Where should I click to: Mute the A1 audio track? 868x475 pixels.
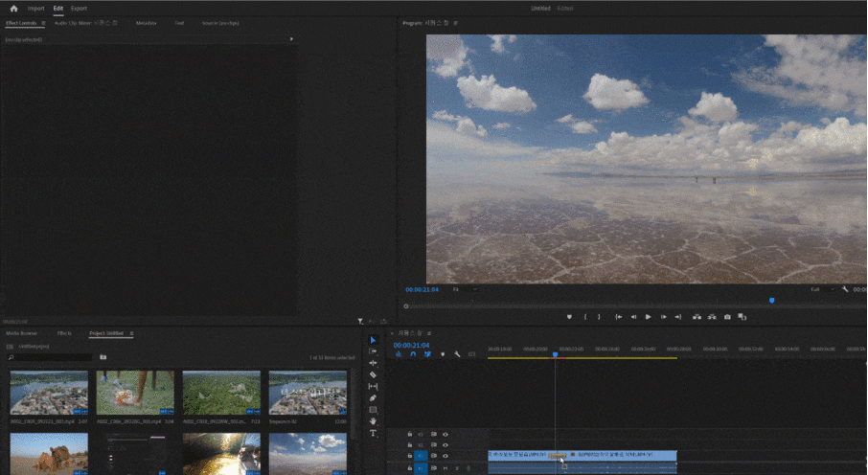(445, 468)
